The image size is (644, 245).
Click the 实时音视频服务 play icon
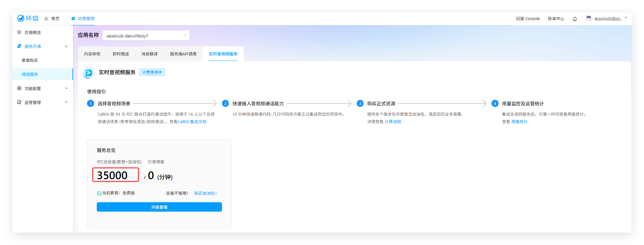pos(89,73)
